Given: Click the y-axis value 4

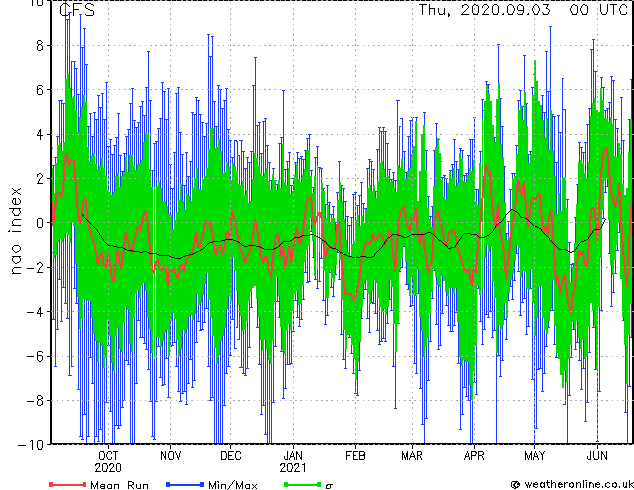Looking at the screenshot, I should pyautogui.click(x=40, y=135).
